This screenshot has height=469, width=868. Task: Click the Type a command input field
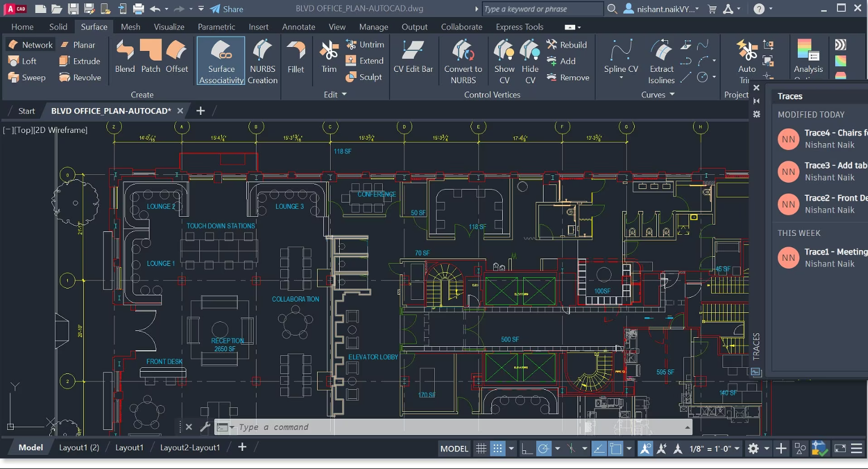tap(453, 427)
